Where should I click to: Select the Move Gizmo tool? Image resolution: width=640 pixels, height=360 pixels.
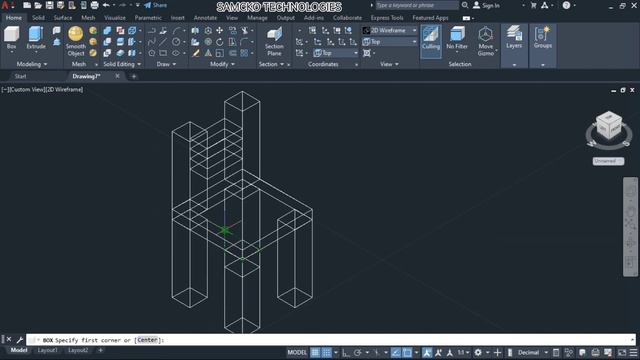click(486, 41)
